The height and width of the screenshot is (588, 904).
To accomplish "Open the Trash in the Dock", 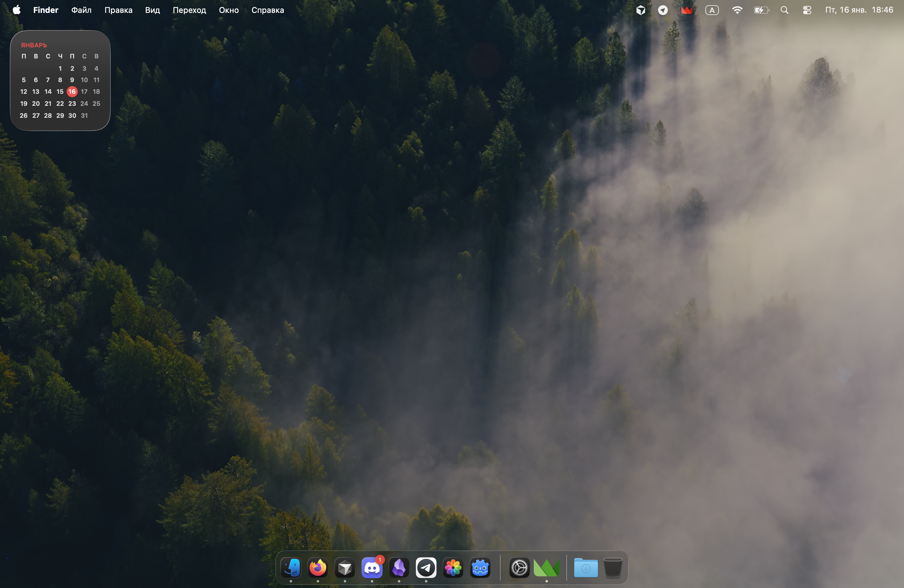I will point(613,568).
